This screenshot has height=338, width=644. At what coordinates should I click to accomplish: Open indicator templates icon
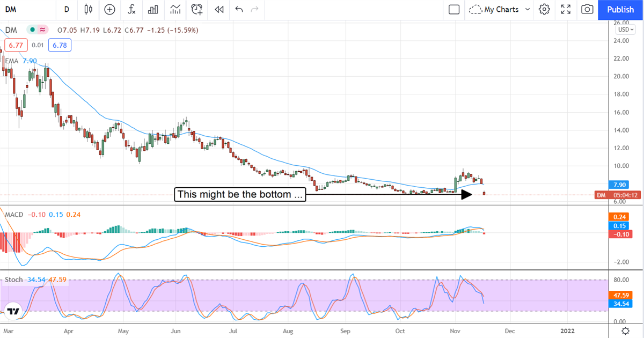click(x=175, y=9)
